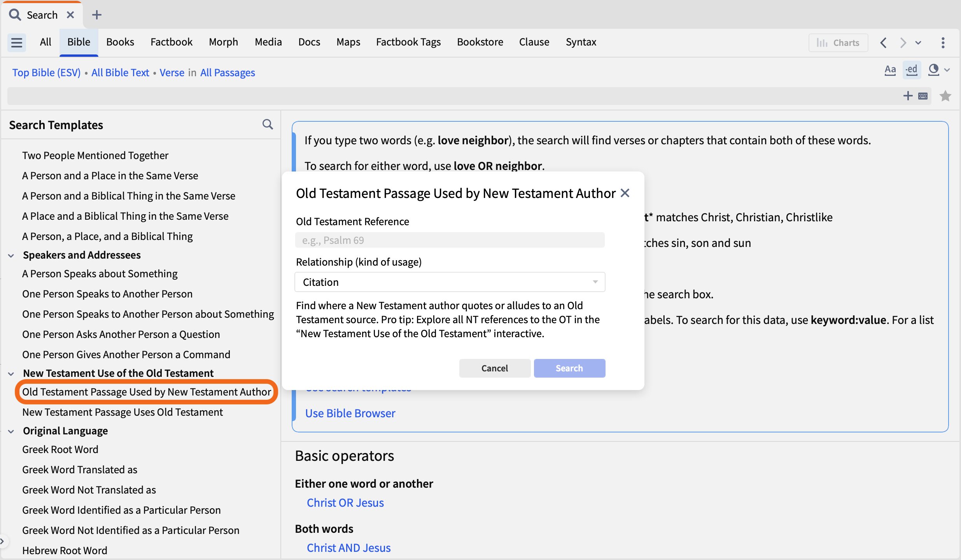Switch to the Bookstore tab
Image resolution: width=961 pixels, height=560 pixels.
[x=480, y=42]
